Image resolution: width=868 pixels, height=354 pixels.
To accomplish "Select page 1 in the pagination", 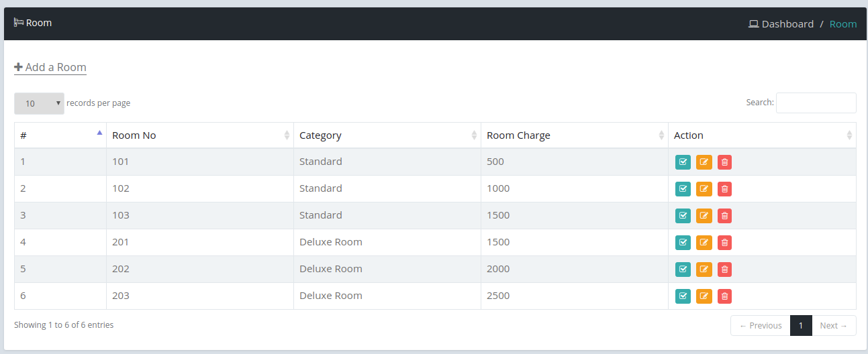I will click(801, 326).
